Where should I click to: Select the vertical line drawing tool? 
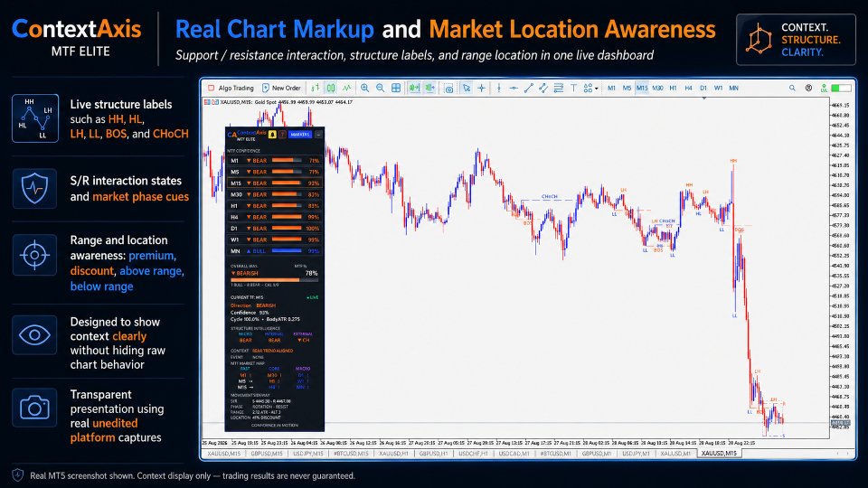click(x=499, y=88)
